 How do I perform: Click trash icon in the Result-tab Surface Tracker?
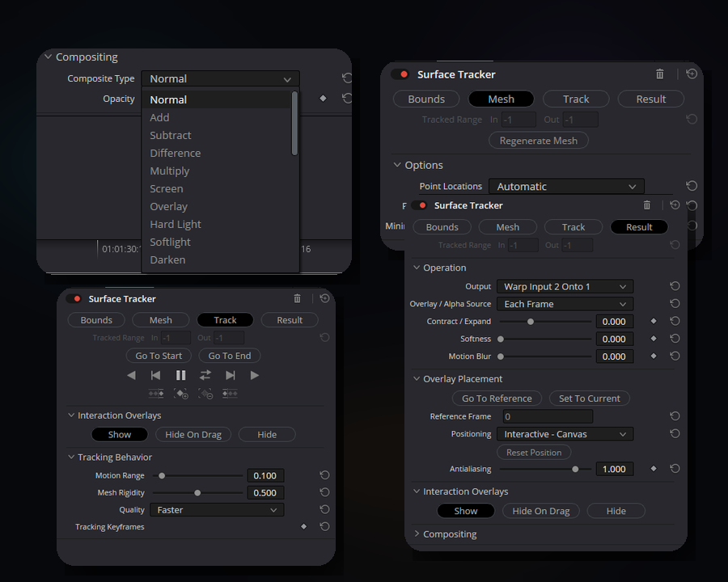click(647, 205)
